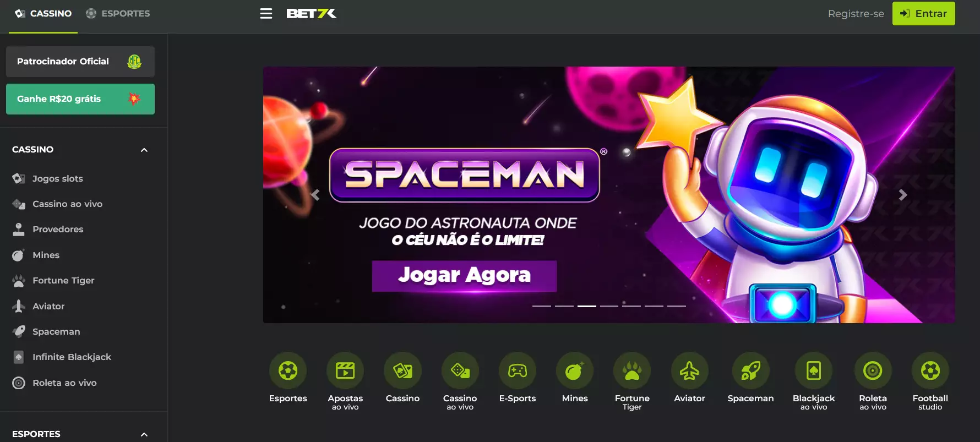
Task: Click the Entrar login button
Action: click(x=923, y=13)
